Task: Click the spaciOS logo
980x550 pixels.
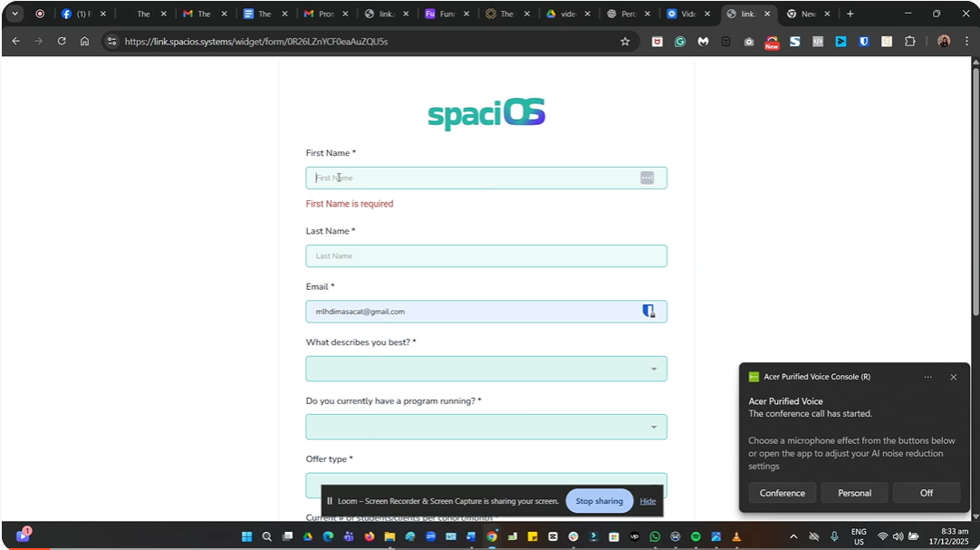Action: point(486,114)
